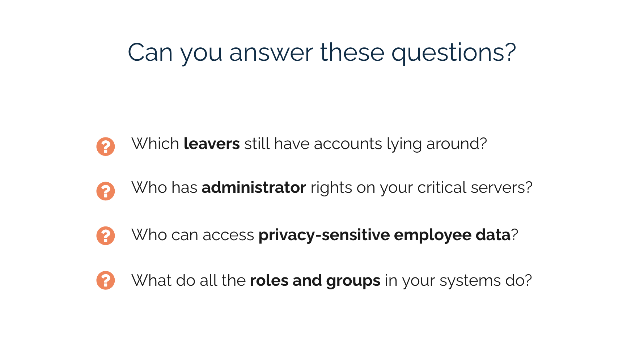
Task: Click the text 'still have accounts lying around?'
Action: coord(366,144)
